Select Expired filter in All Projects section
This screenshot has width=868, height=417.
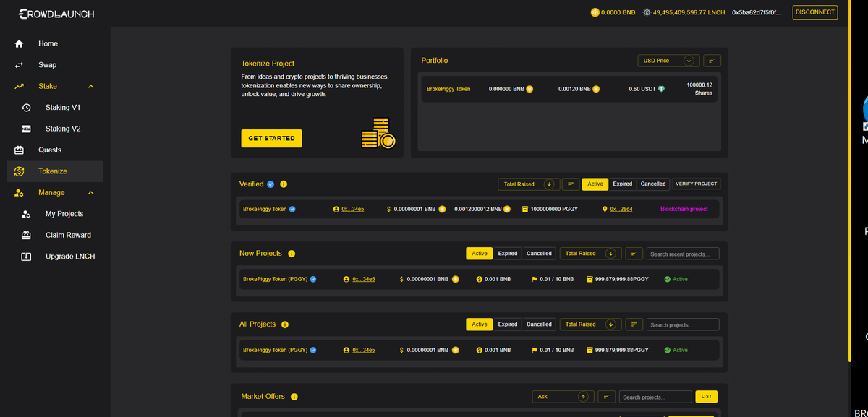pos(508,324)
